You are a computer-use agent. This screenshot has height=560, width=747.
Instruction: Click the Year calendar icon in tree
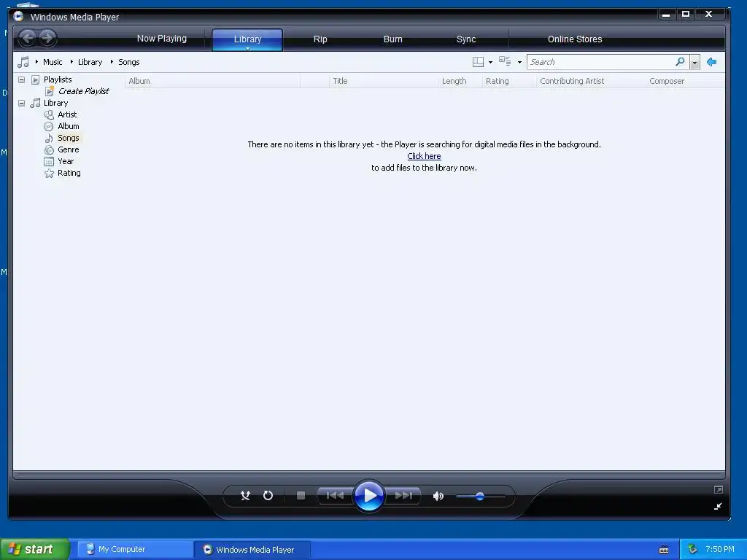(x=49, y=161)
